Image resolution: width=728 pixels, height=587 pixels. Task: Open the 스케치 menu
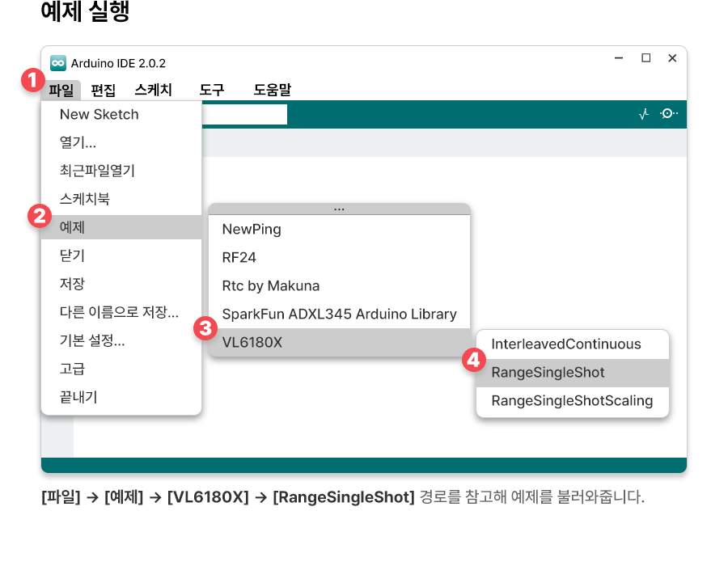click(x=153, y=90)
